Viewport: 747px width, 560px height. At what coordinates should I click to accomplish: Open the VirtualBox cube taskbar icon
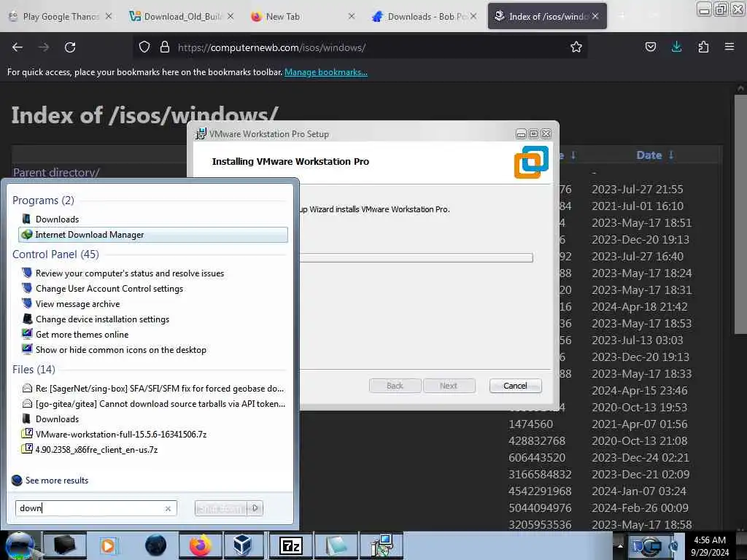[242, 545]
